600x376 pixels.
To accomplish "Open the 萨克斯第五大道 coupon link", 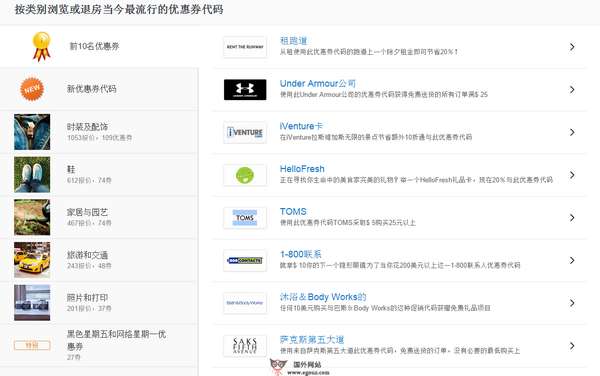I will click(311, 340).
